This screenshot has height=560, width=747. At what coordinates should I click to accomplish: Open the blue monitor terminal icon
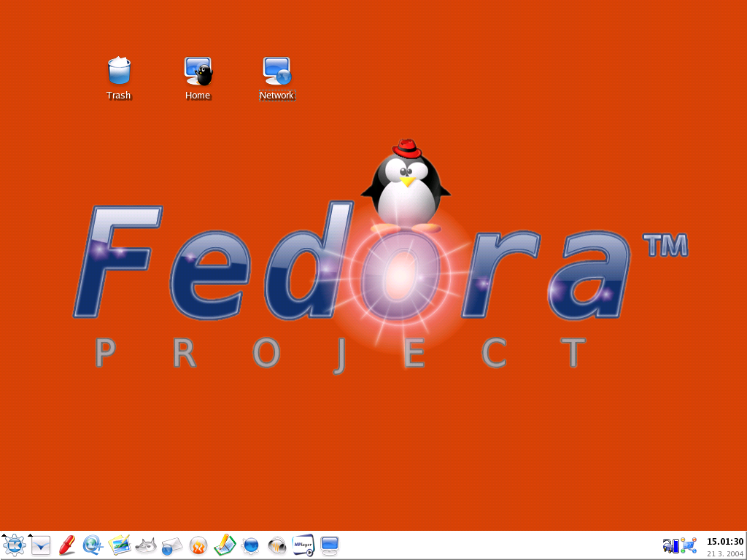(x=330, y=545)
